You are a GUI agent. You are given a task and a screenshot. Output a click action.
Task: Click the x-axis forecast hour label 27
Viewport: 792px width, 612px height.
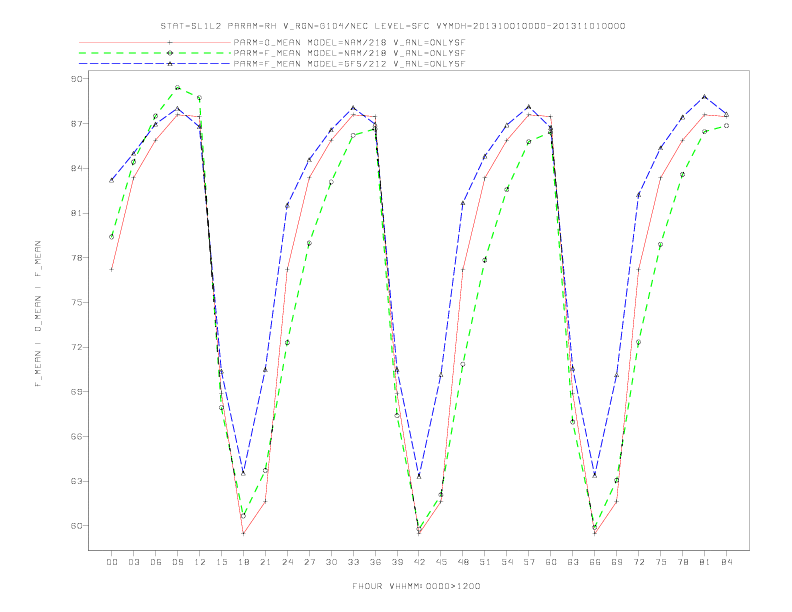click(x=309, y=562)
